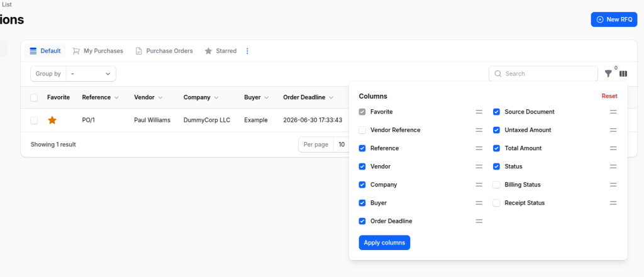This screenshot has height=277, width=644.
Task: Expand the Vendor column sort chevron
Action: click(160, 97)
